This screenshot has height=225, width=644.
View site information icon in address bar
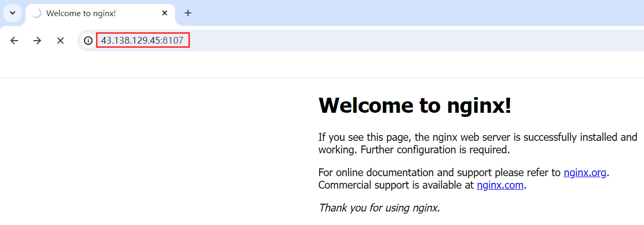(x=88, y=41)
